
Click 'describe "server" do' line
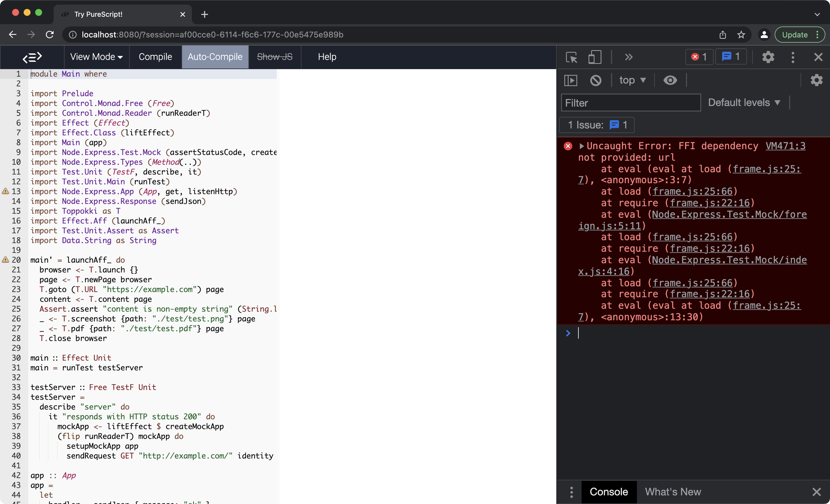[x=84, y=407]
